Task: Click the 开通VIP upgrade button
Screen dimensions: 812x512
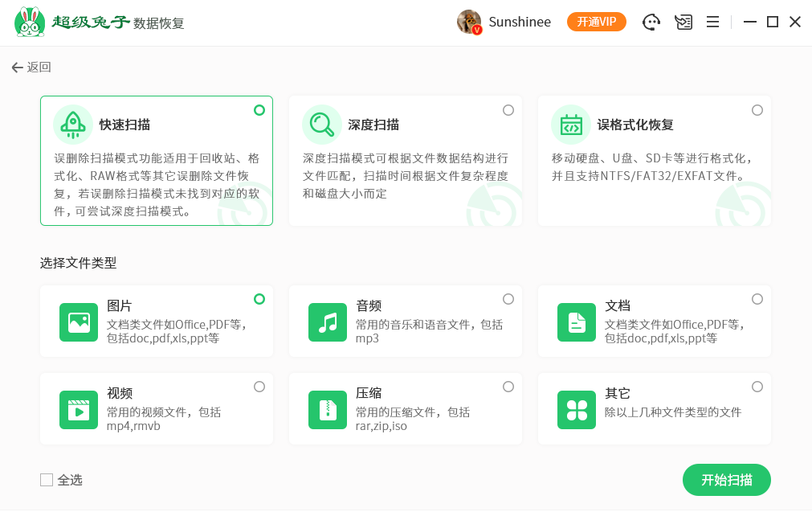Action: (x=596, y=22)
